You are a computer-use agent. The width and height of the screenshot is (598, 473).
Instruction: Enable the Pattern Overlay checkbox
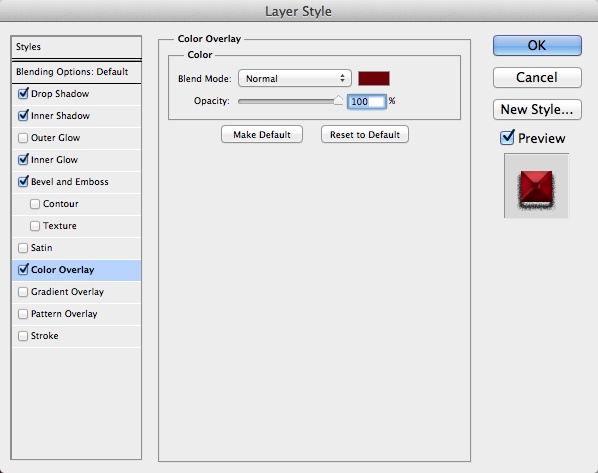[23, 314]
